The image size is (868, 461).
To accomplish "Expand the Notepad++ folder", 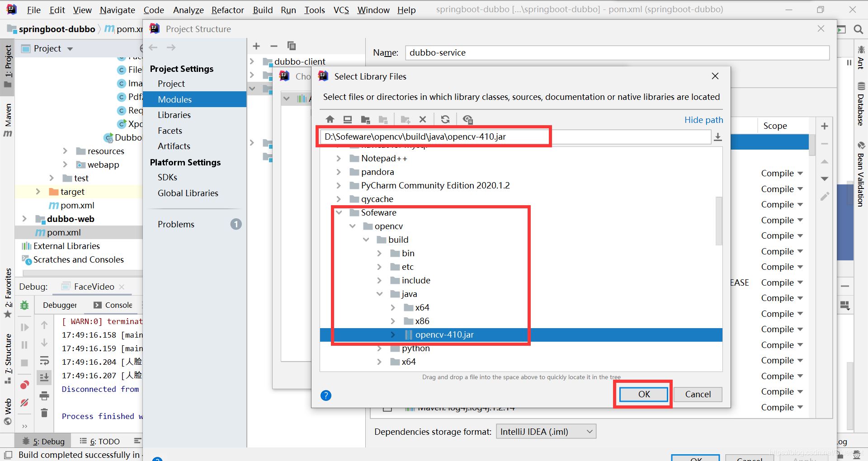I will [x=339, y=159].
